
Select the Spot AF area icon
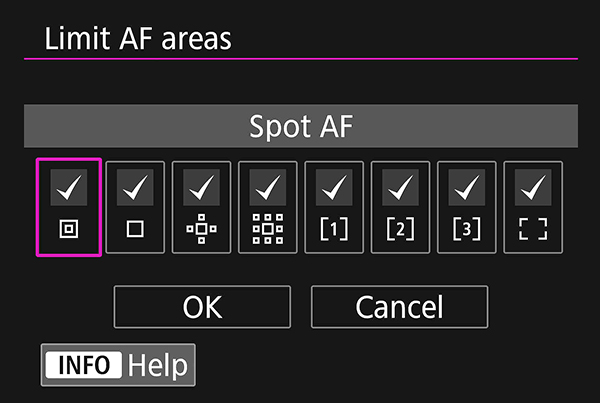point(68,229)
